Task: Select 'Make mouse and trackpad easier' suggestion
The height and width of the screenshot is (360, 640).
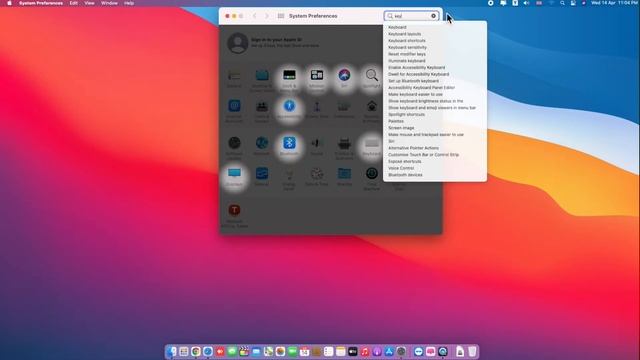Action: 426,134
